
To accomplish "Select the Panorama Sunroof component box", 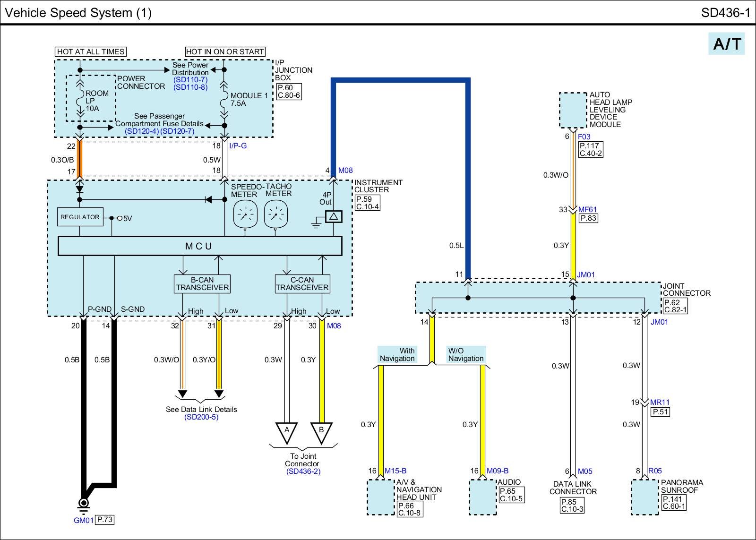I will 645,497.
